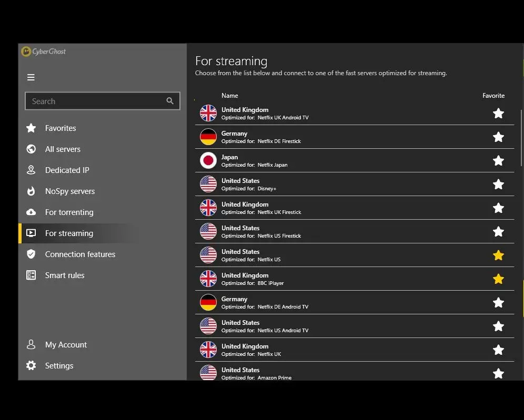Click UK flag for Netflix UK Firestick
This screenshot has height=420, width=524.
[208, 208]
